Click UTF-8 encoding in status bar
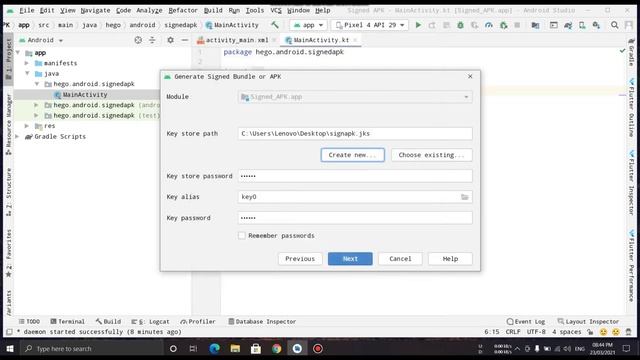 pyautogui.click(x=536, y=332)
